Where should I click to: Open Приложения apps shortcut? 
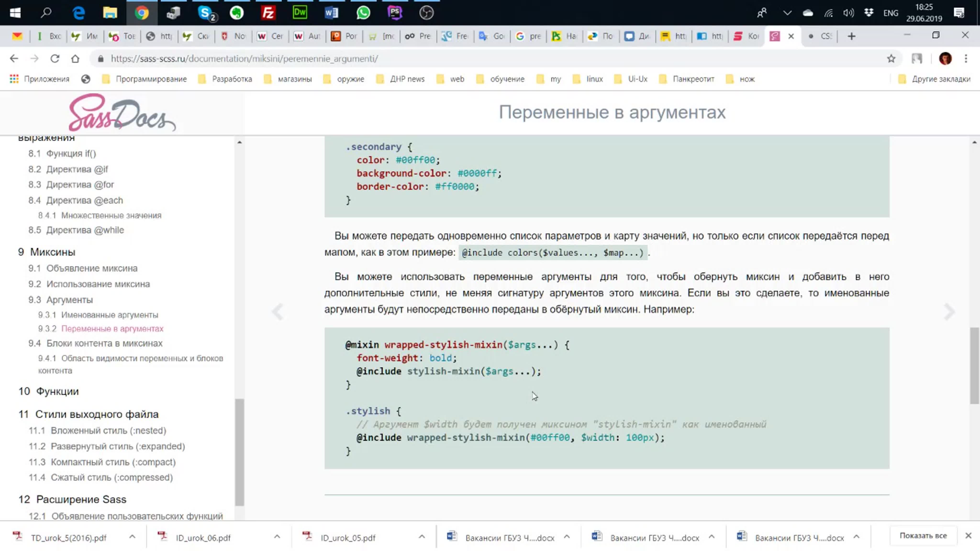pyautogui.click(x=39, y=79)
